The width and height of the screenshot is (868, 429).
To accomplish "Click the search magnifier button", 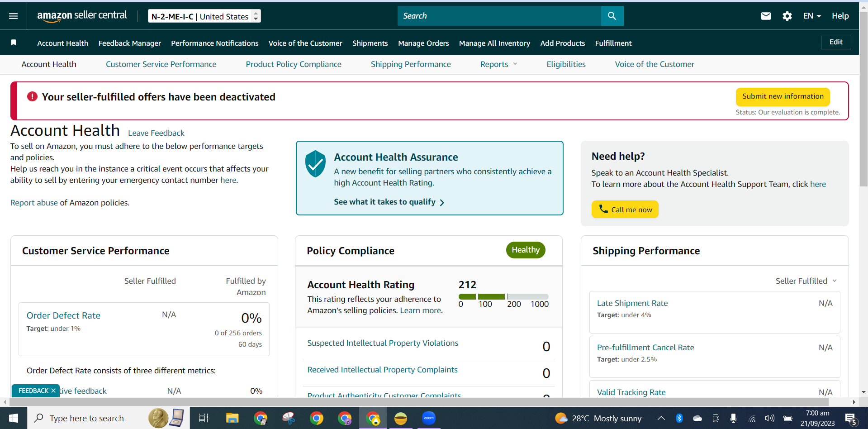I will coord(612,16).
